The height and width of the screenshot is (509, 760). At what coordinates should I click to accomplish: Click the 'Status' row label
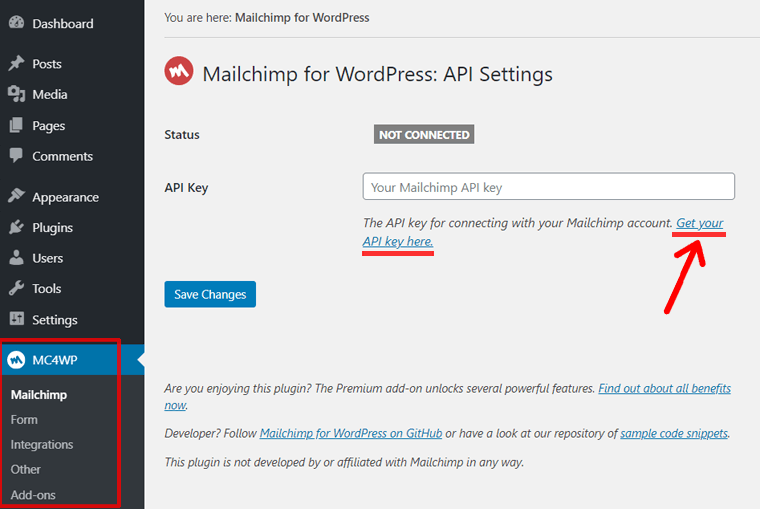coord(182,134)
